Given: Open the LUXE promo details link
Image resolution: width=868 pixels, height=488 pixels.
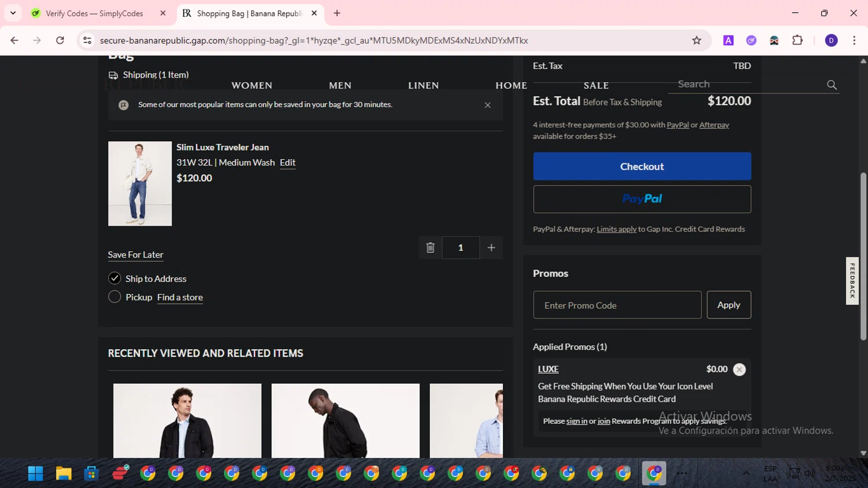Looking at the screenshot, I should 548,369.
